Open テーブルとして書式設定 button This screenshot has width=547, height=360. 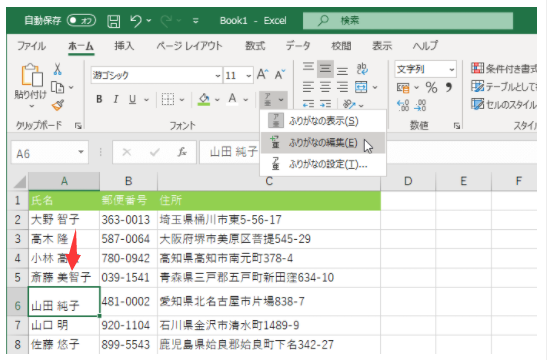pyautogui.click(x=504, y=87)
